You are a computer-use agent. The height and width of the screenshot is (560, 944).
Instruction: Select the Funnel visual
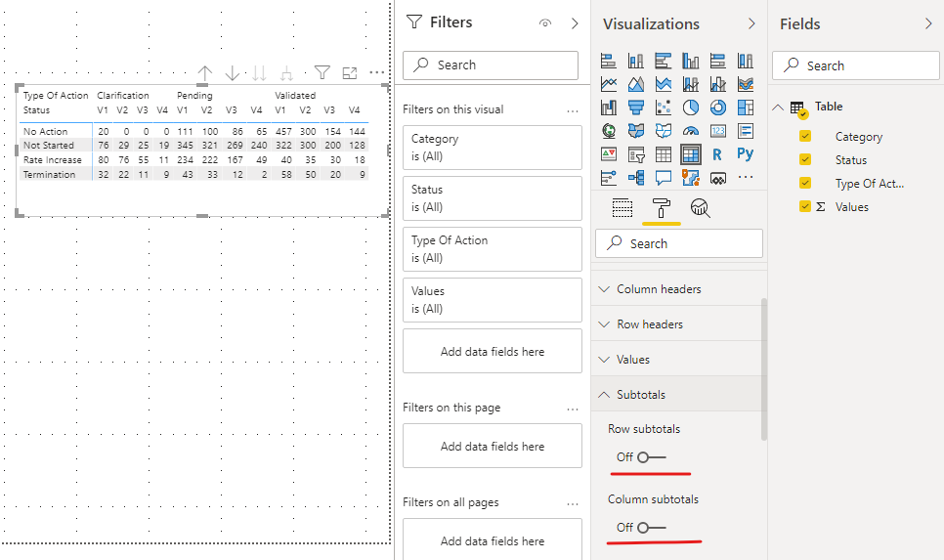click(636, 108)
